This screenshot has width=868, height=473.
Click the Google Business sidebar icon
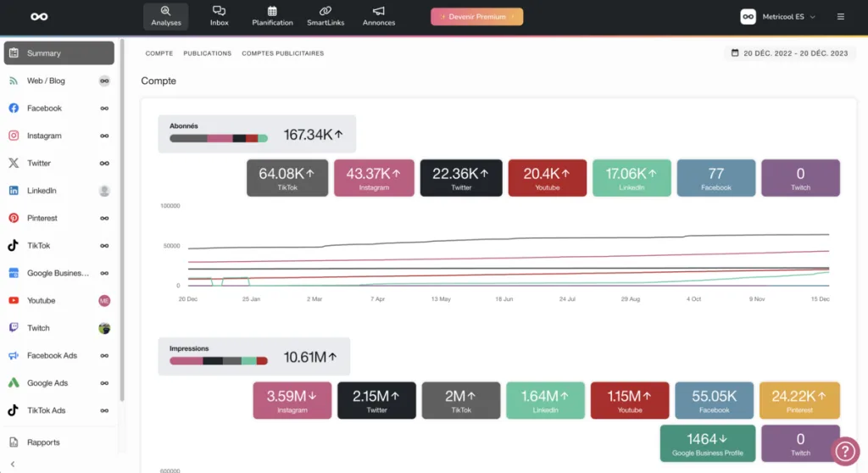[14, 273]
